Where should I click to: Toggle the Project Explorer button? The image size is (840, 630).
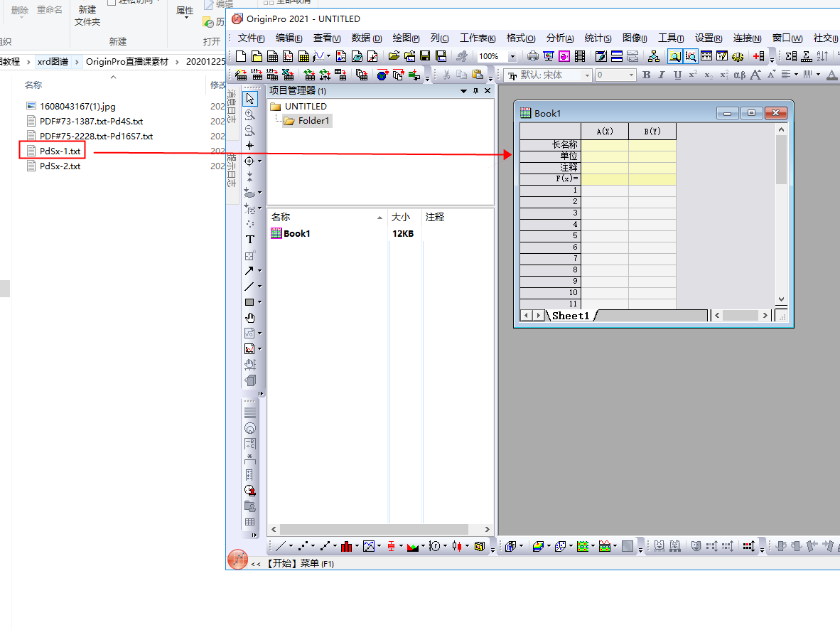click(x=674, y=56)
